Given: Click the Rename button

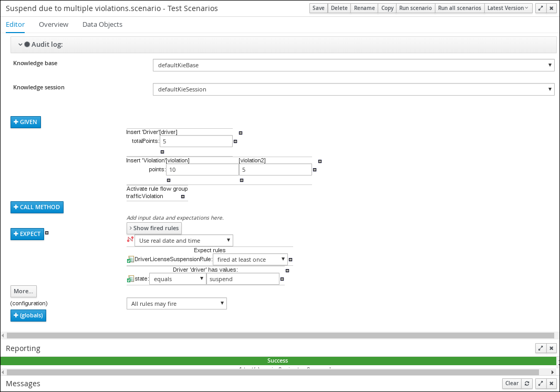Looking at the screenshot, I should point(364,8).
